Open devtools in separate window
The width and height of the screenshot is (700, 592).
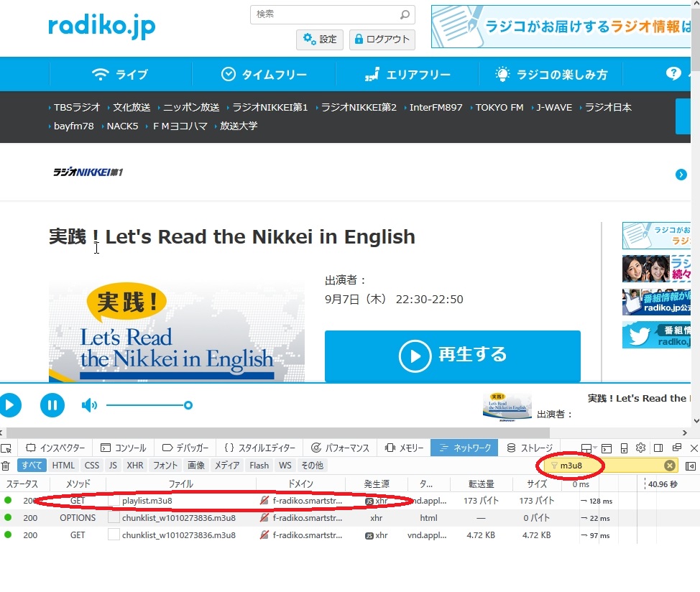pos(677,448)
